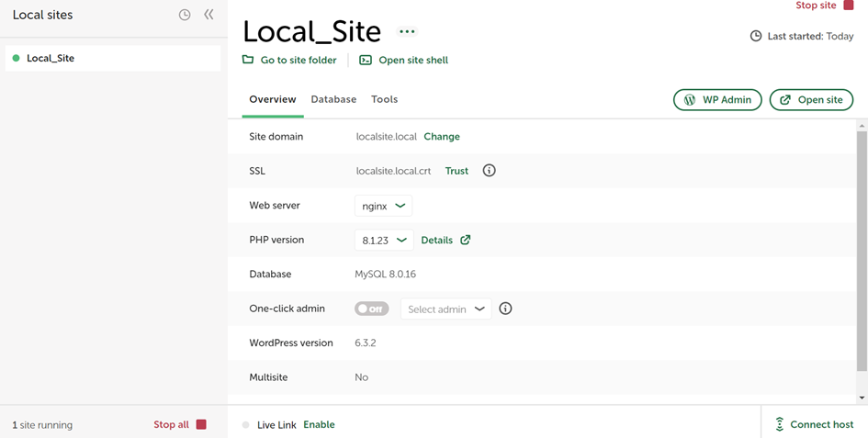
Task: Expand the nginx web server dropdown
Action: click(x=383, y=206)
